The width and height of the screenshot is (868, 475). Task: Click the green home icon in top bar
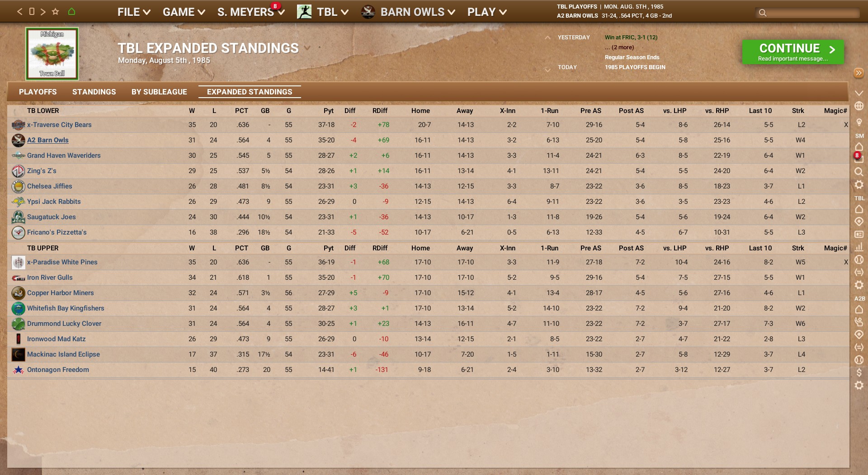click(71, 12)
